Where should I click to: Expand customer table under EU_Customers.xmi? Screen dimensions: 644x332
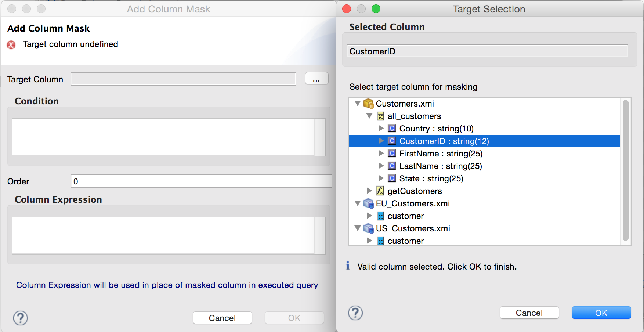[x=369, y=216]
